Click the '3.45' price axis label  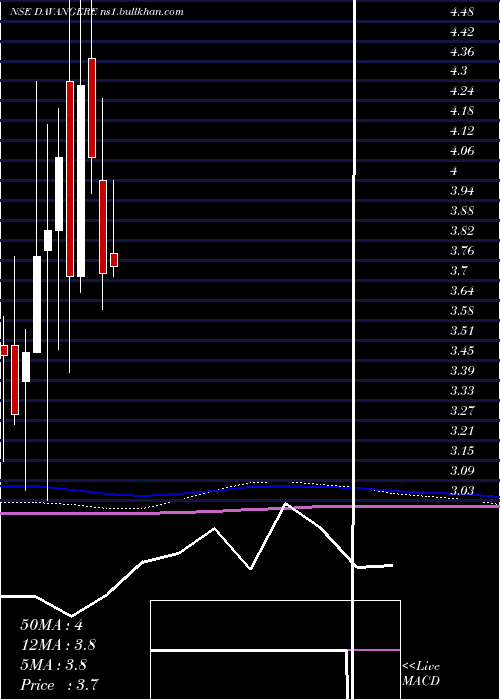coord(462,350)
